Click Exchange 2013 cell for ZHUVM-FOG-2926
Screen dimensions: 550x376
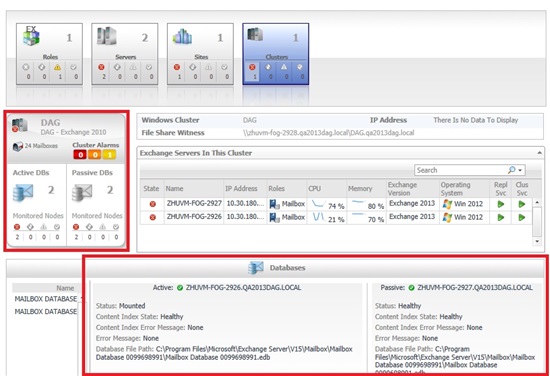pyautogui.click(x=412, y=217)
